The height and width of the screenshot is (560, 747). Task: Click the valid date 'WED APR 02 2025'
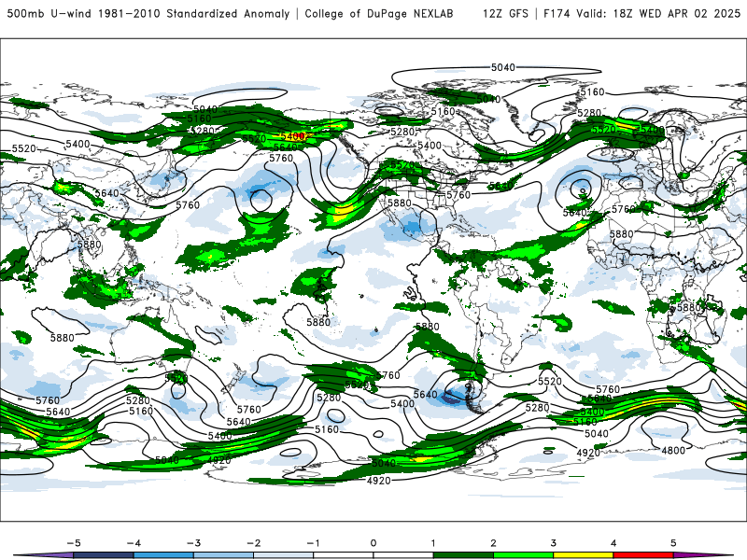click(x=689, y=13)
